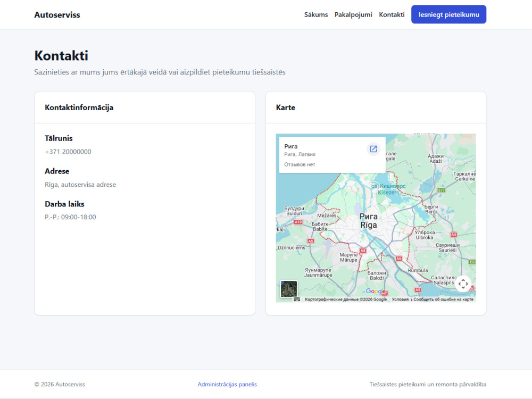This screenshot has height=399, width=532.
Task: Open the Administrācijas panelis link
Action: pos(227,385)
